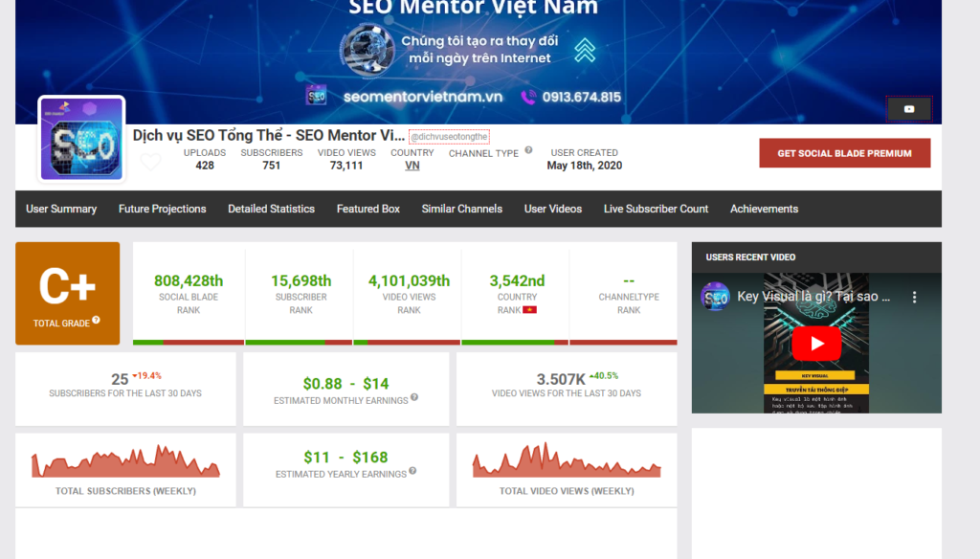Click the Estimated Yearly Earnings help icon
The height and width of the screenshot is (559, 980).
click(x=412, y=472)
